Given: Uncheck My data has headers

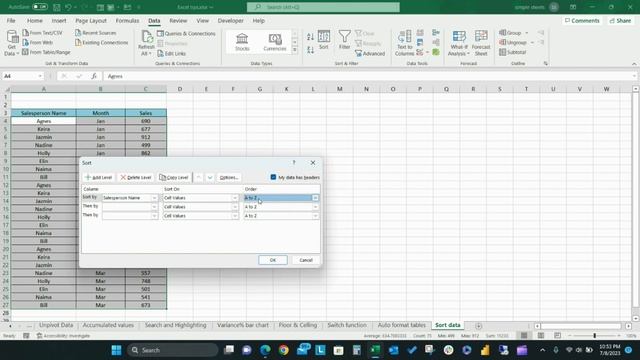Looking at the screenshot, I should pyautogui.click(x=273, y=177).
